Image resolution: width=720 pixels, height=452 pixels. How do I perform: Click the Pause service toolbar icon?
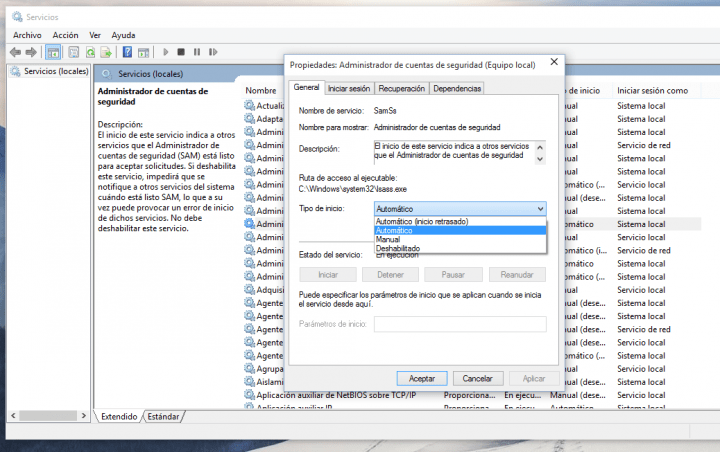pyautogui.click(x=197, y=52)
